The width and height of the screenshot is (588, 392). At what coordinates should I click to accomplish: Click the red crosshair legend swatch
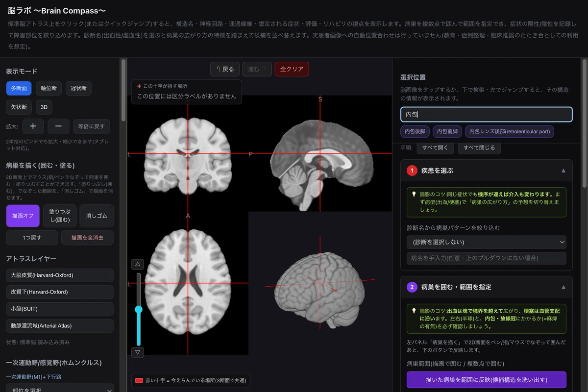(x=139, y=380)
